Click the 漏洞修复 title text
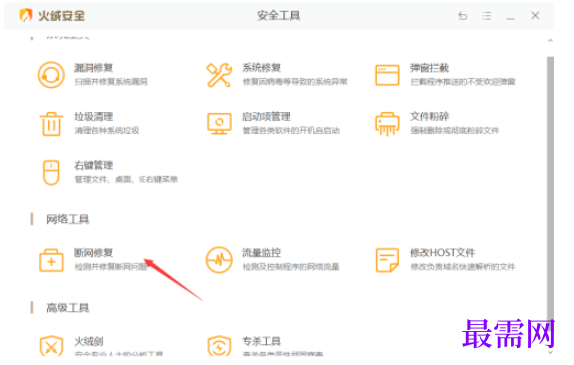Viewport: 574px width, 365px height. tap(94, 68)
